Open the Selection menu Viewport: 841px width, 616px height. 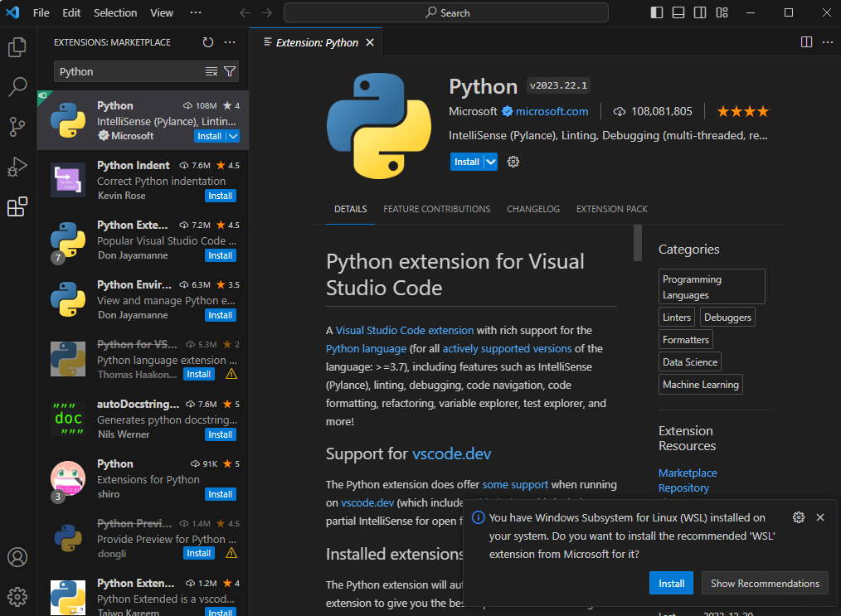[x=115, y=13]
